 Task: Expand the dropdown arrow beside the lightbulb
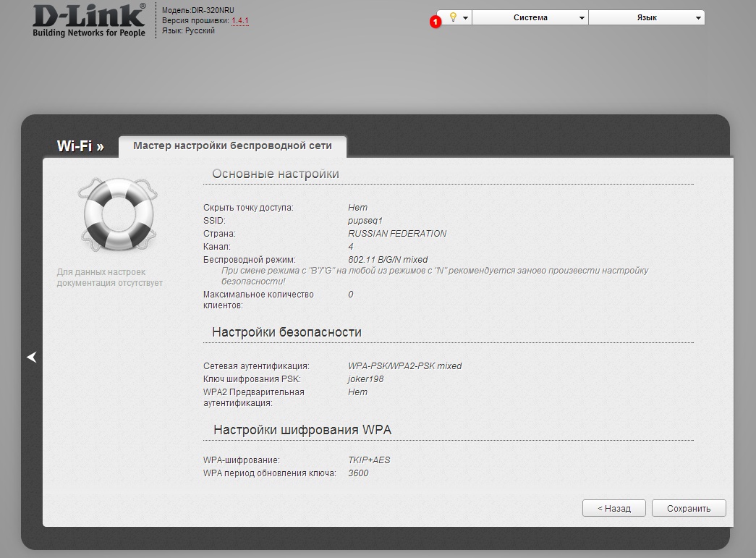[x=466, y=18]
